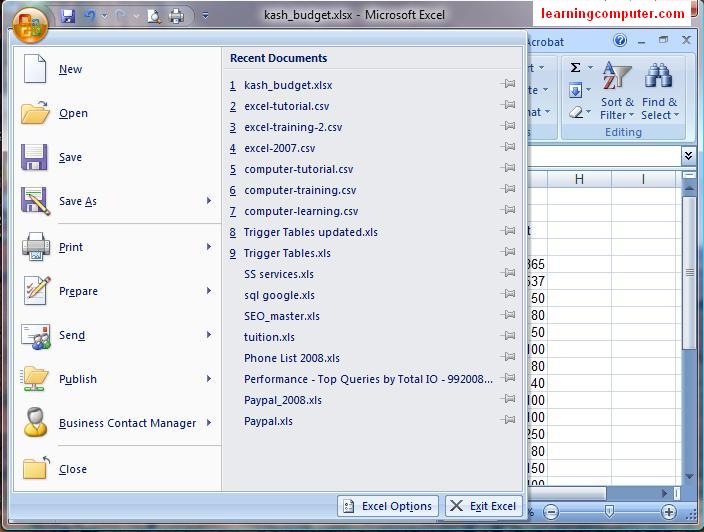Pin excel-2007.csv to recent list
The width and height of the screenshot is (704, 532).
coord(509,147)
